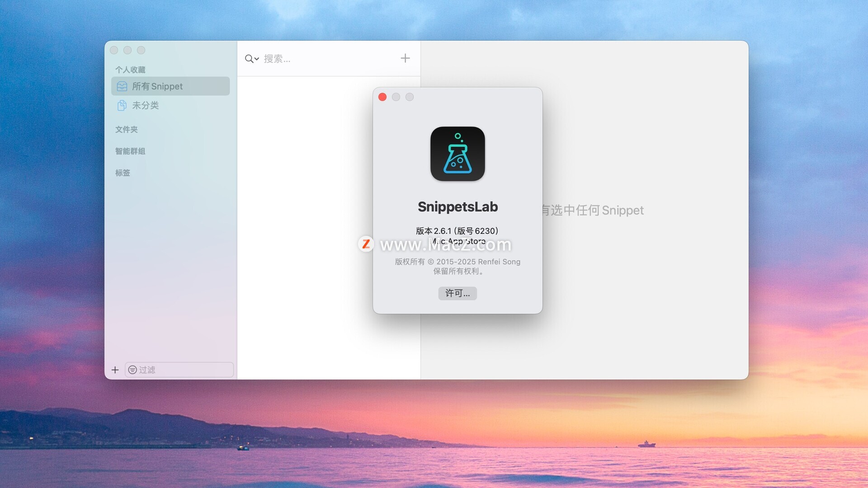868x488 pixels.
Task: Close the SnippetsLab about dialog
Action: pos(382,97)
